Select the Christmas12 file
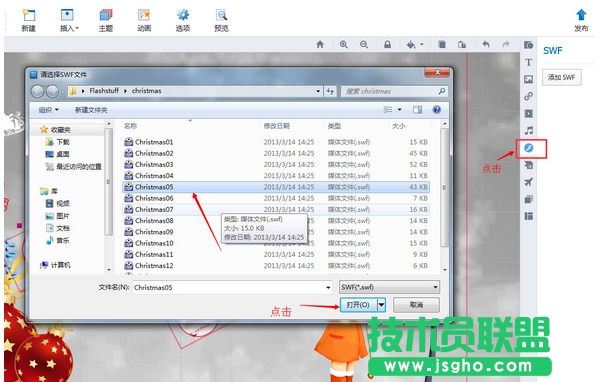Viewport: 595px width, 382px height. click(276, 266)
